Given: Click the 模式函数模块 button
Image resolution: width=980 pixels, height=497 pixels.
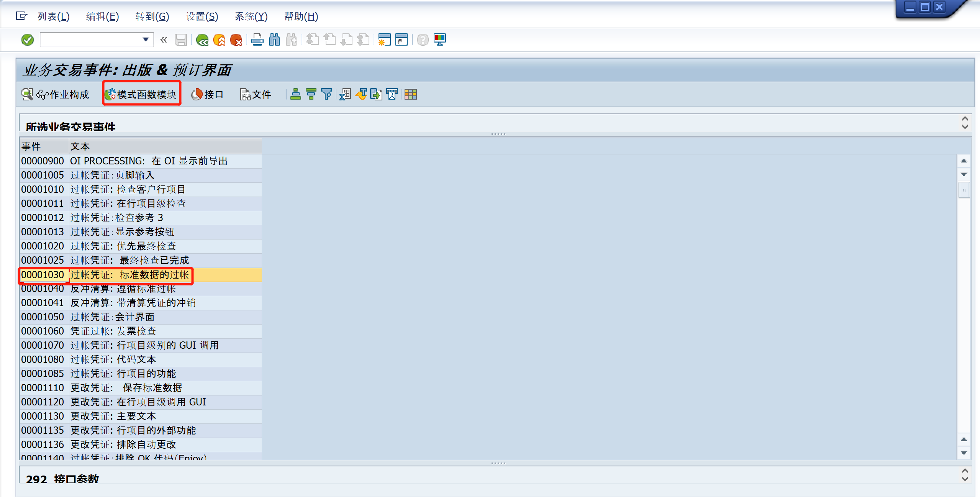Looking at the screenshot, I should (141, 94).
